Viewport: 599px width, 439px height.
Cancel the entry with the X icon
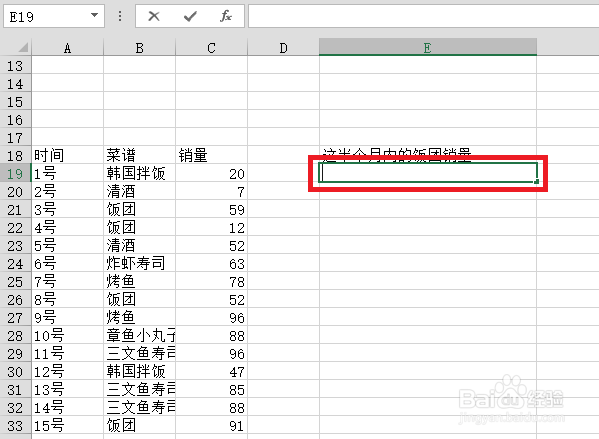click(x=154, y=16)
